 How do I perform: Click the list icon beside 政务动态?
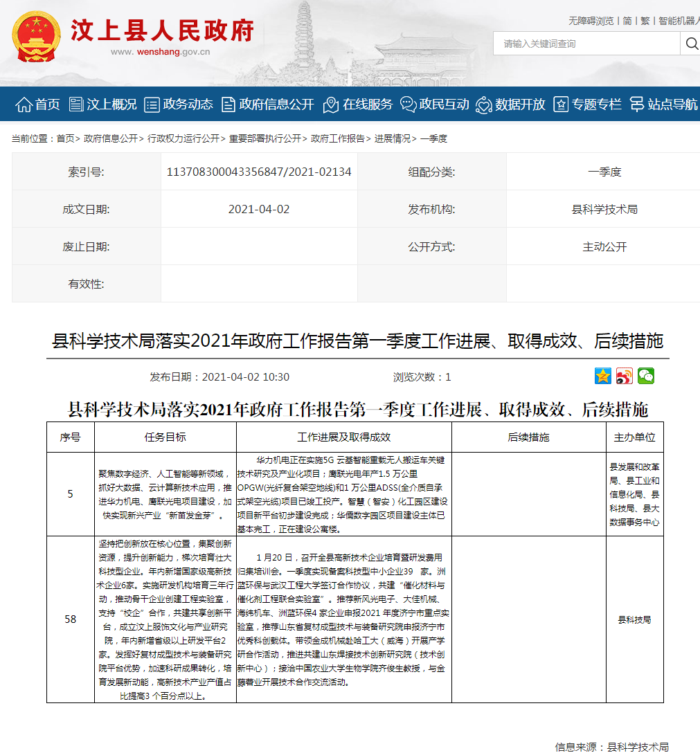tap(152, 105)
